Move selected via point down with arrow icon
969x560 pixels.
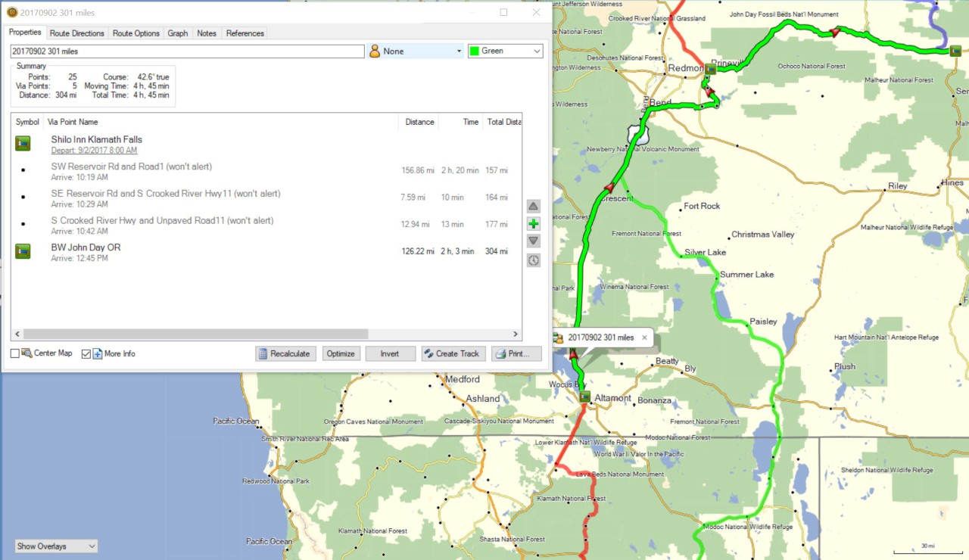(x=534, y=241)
